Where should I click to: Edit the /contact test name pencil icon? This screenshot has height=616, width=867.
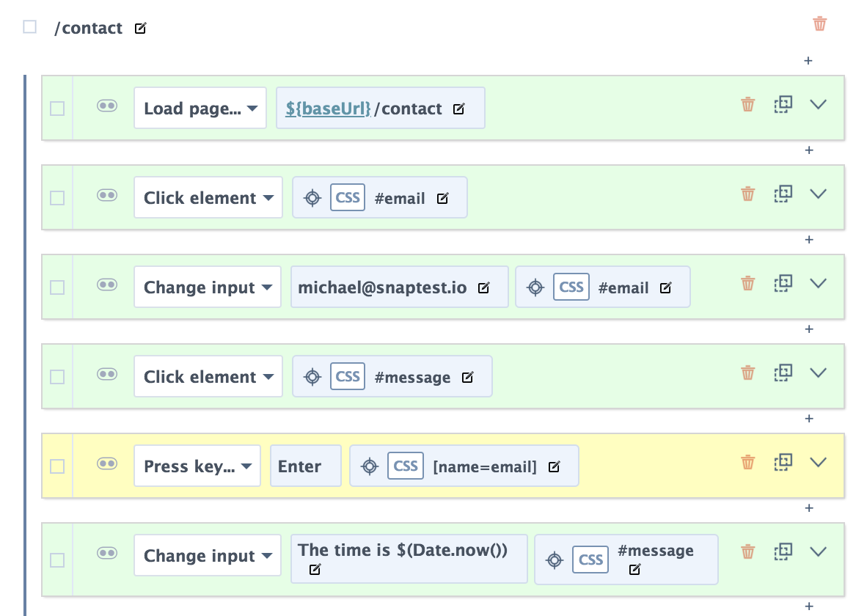coord(140,28)
